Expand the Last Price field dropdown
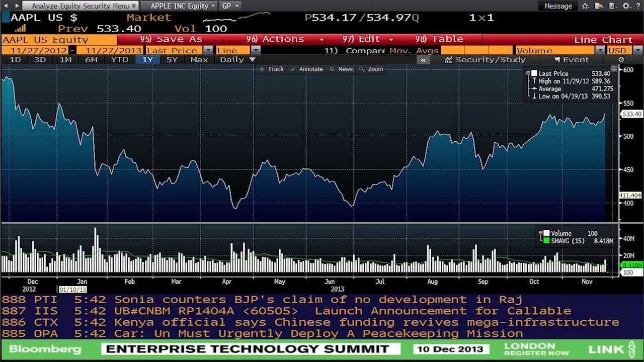Image resolution: width=644 pixels, height=362 pixels. coord(208,50)
